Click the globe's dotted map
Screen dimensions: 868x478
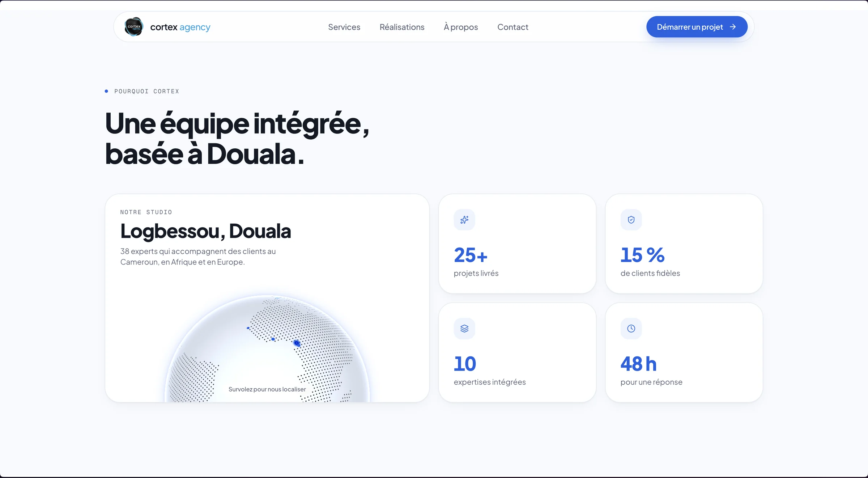click(267, 348)
